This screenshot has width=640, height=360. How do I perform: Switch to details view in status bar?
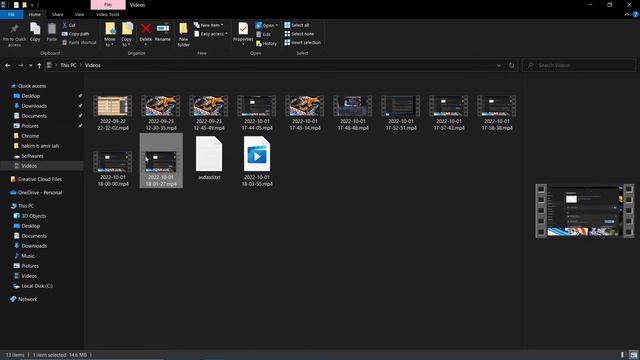[x=623, y=355]
